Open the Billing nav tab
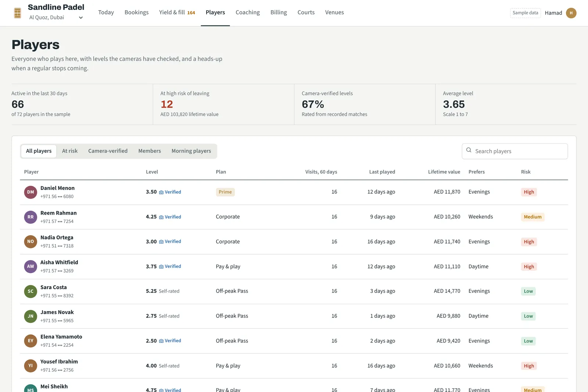Screen dimensions: 588x392 (279, 12)
